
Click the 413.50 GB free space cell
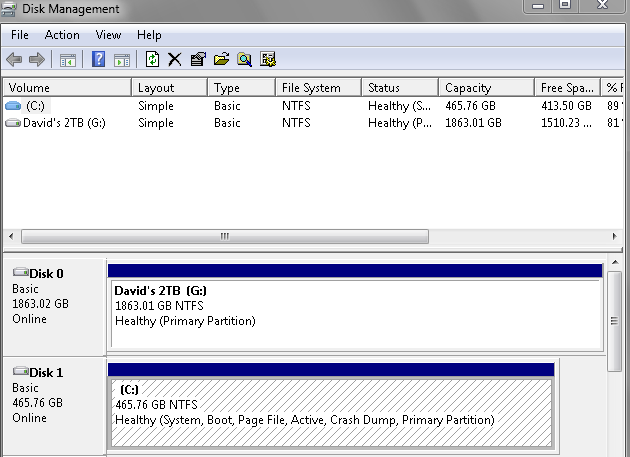click(566, 106)
